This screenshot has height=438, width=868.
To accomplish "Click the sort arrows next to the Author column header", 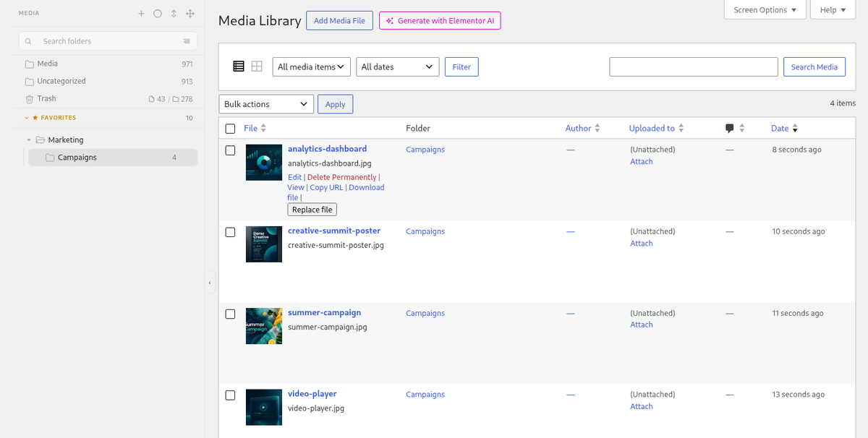I will [597, 129].
